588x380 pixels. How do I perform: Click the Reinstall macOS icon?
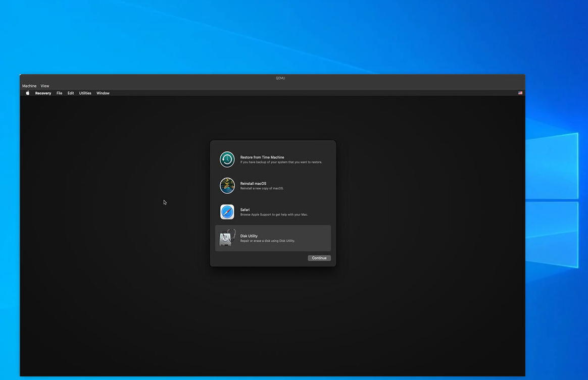[227, 186]
